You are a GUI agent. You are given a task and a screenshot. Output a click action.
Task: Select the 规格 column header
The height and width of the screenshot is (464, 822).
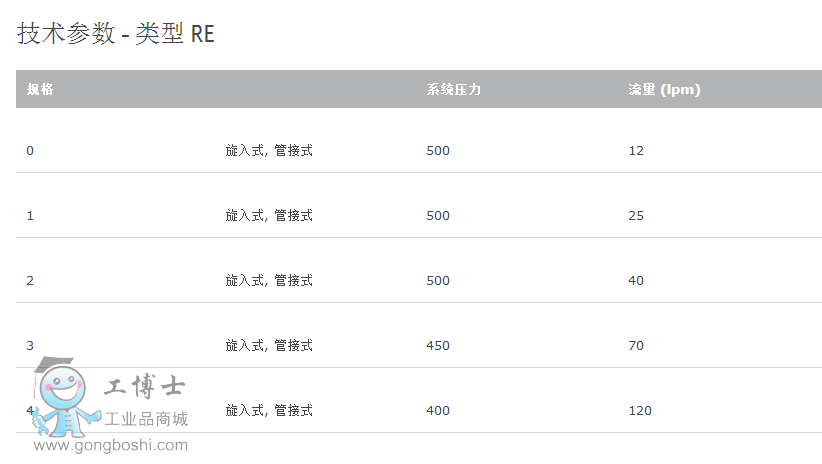click(x=40, y=89)
